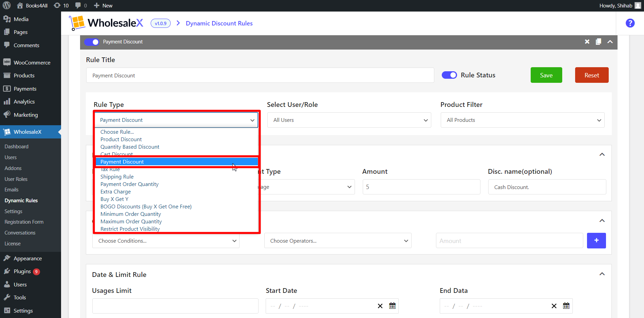Open the Choose Conditions dropdown

166,241
